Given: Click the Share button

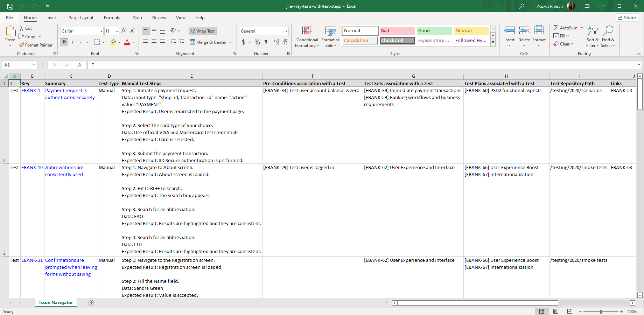Looking at the screenshot, I should coord(627,18).
